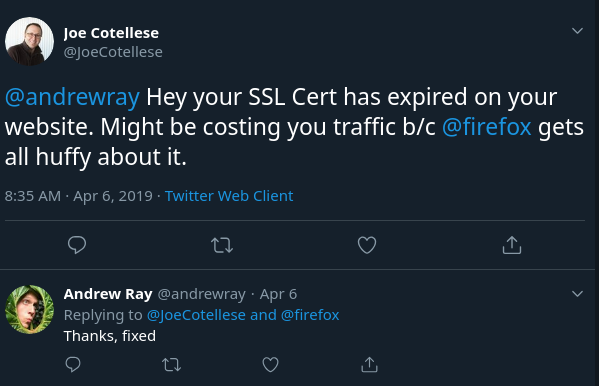Click the Twitter Web Client source link
Image resolution: width=599 pixels, height=386 pixels.
point(229,196)
